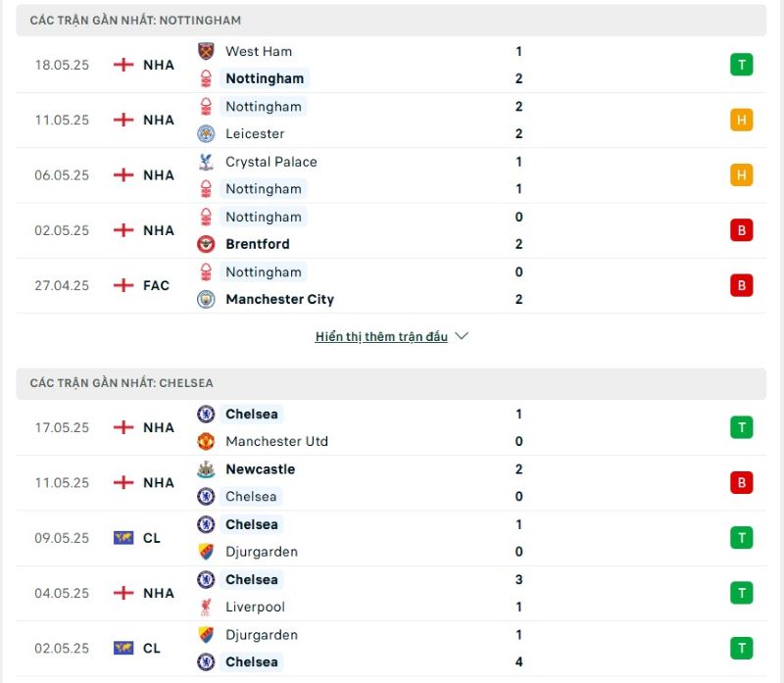Select the Các trận gần nhất: Chelsea header

tap(391, 383)
